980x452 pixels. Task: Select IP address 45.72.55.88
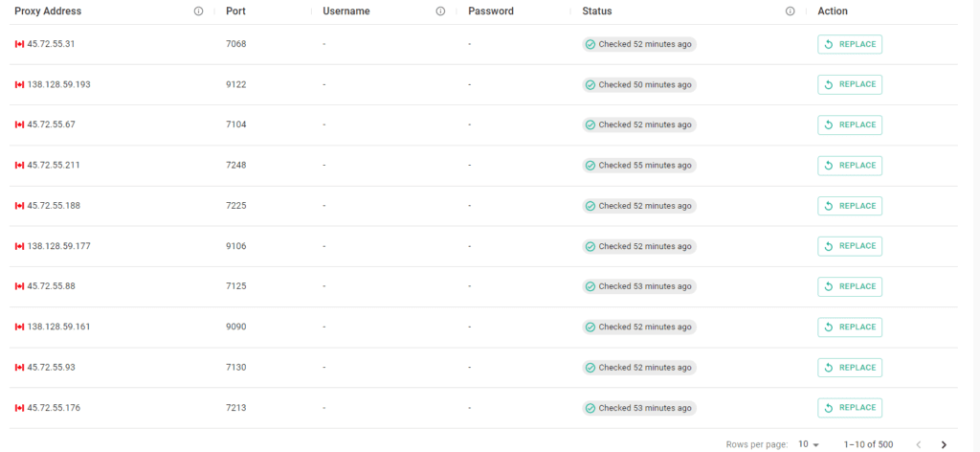[52, 286]
